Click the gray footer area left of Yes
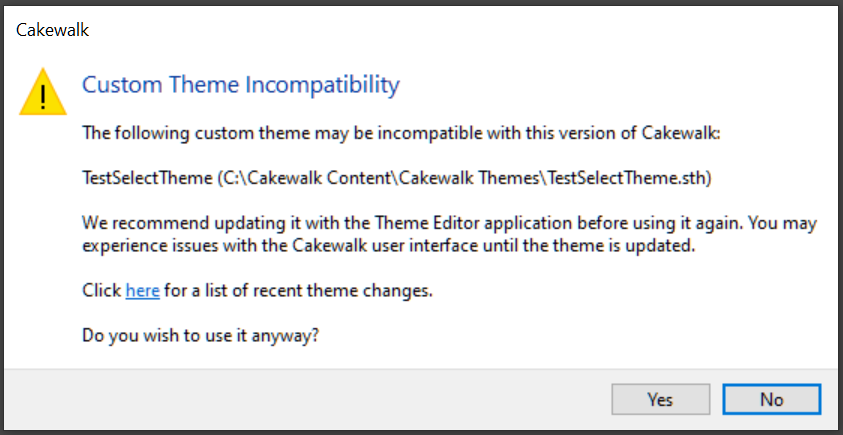The image size is (843, 435). tap(300, 399)
